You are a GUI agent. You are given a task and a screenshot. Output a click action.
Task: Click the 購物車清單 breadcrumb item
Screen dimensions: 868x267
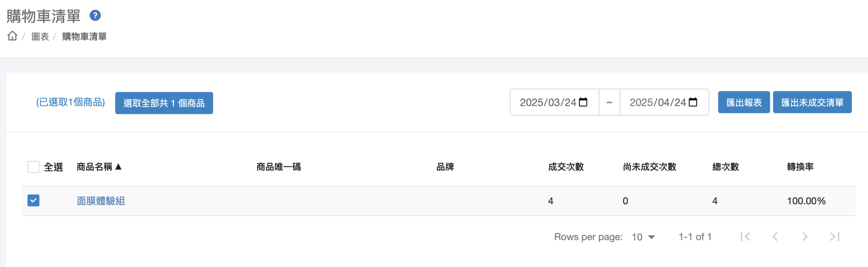point(84,36)
